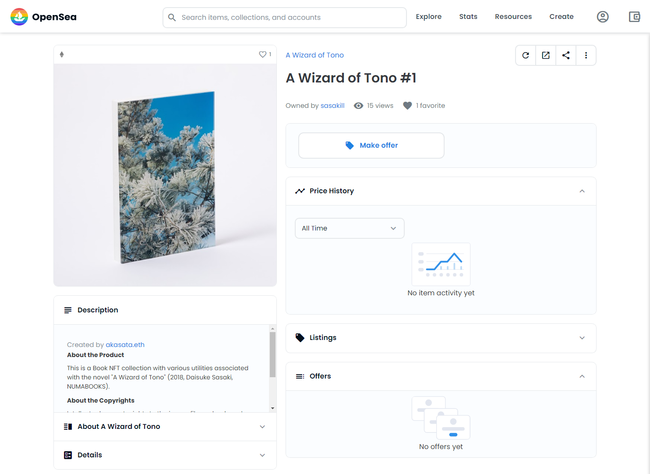Open owner sasakiii profile link
Viewport: 650px width, 474px height.
(x=333, y=105)
